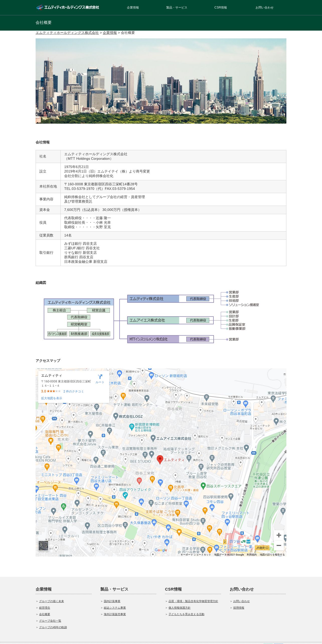Open footer link 個人情報保護方針
Image resolution: width=322 pixels, height=644 pixels.
(180, 608)
